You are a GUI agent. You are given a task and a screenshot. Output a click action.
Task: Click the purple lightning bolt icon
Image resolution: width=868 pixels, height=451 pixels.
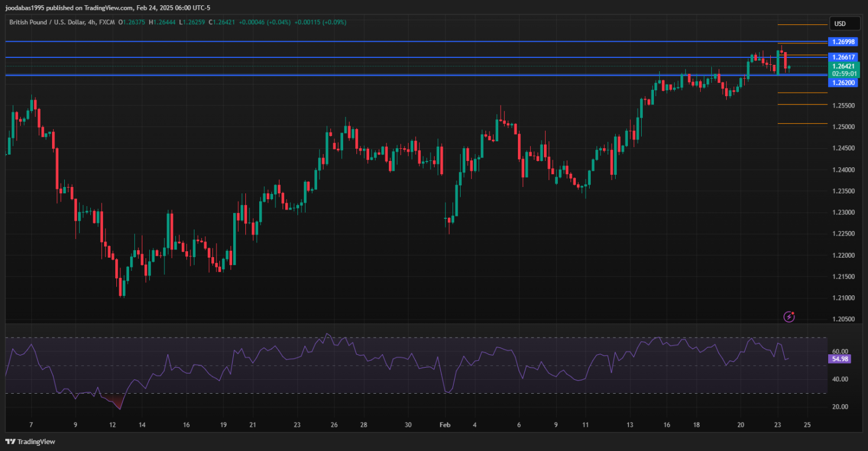coord(789,316)
